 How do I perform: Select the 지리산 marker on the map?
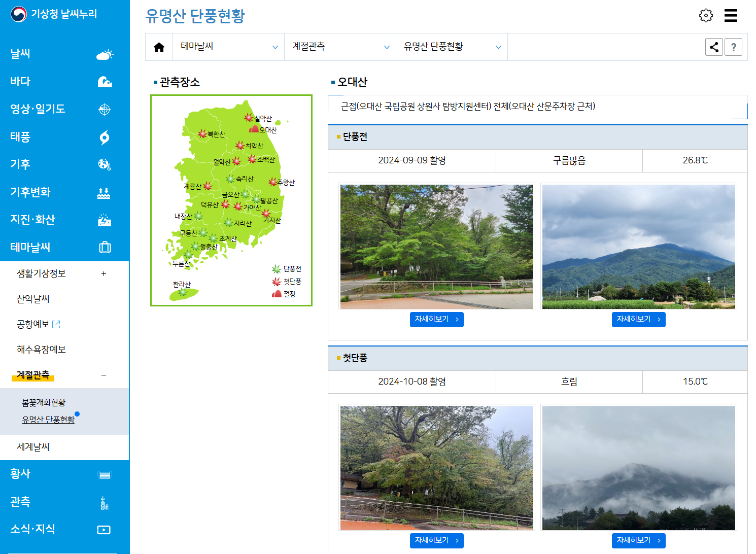229,223
